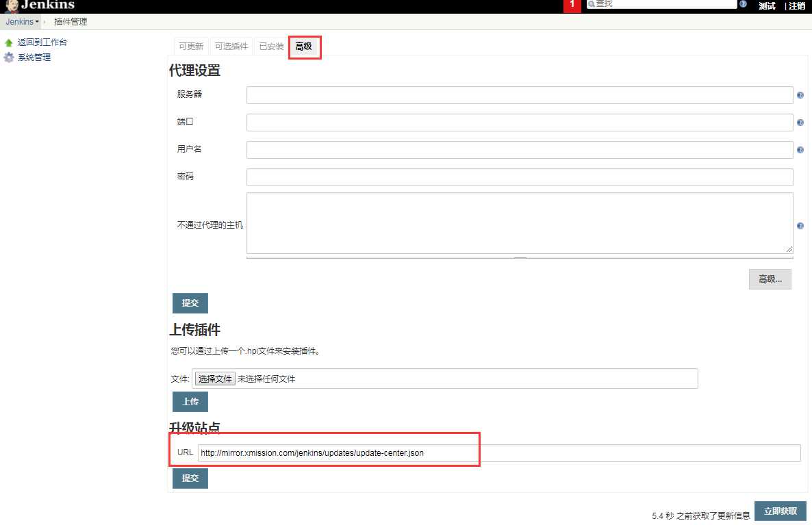Submit the update site with 提交 button
The width and height of the screenshot is (812, 525).
point(190,478)
